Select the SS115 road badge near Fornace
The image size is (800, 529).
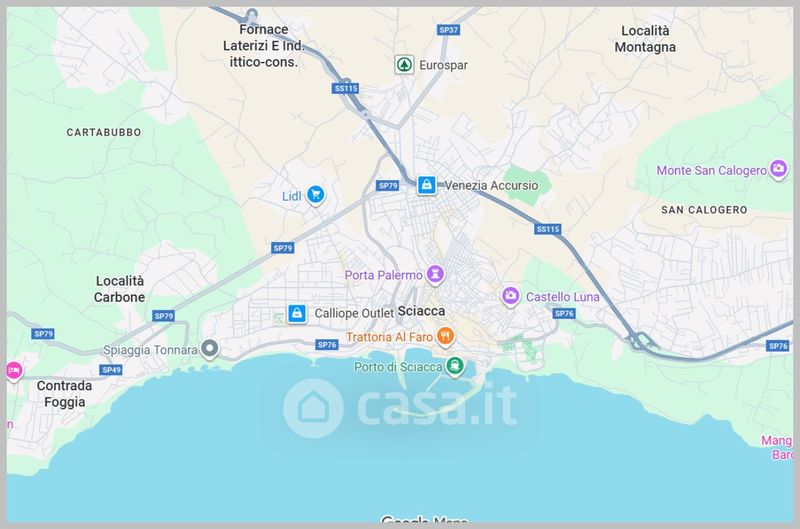[346, 88]
